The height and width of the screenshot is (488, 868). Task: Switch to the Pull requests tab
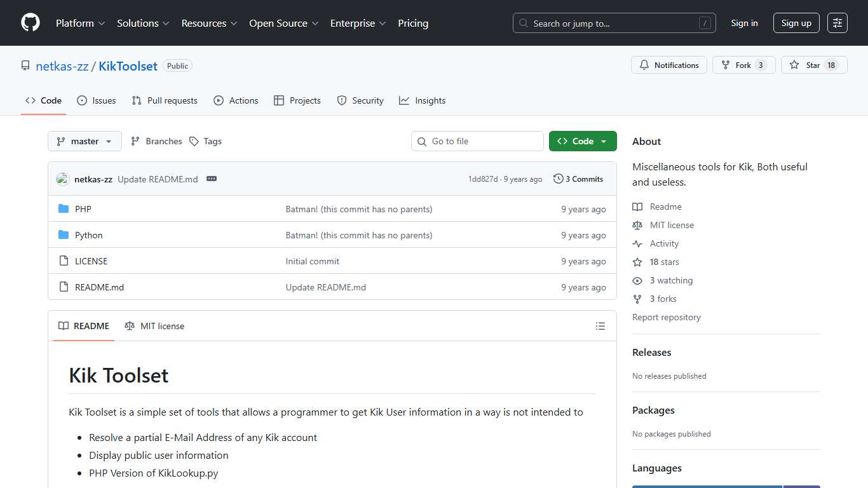pos(164,100)
